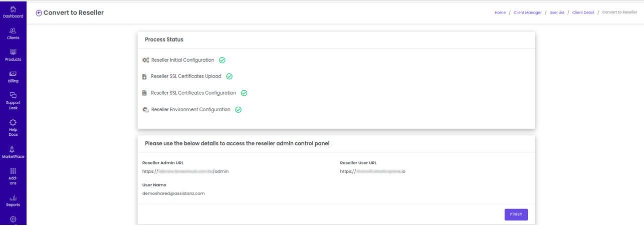
Task: Open the Help Docs sidebar icon
Action: 13,127
